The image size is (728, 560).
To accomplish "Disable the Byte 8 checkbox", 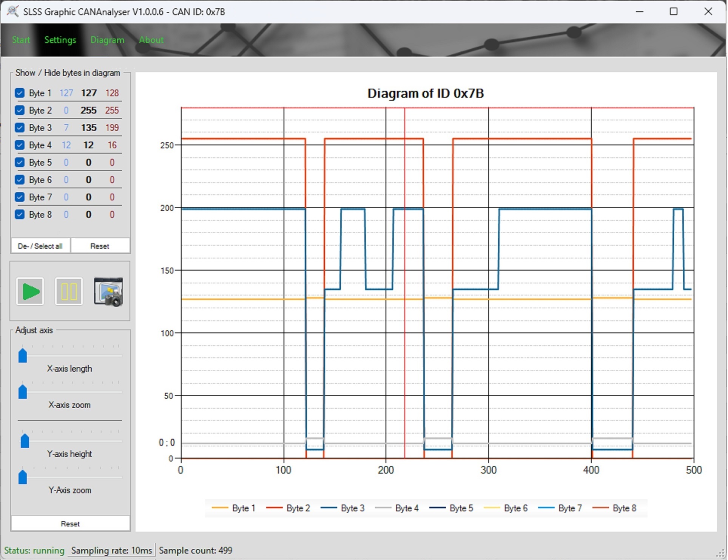I will [20, 214].
